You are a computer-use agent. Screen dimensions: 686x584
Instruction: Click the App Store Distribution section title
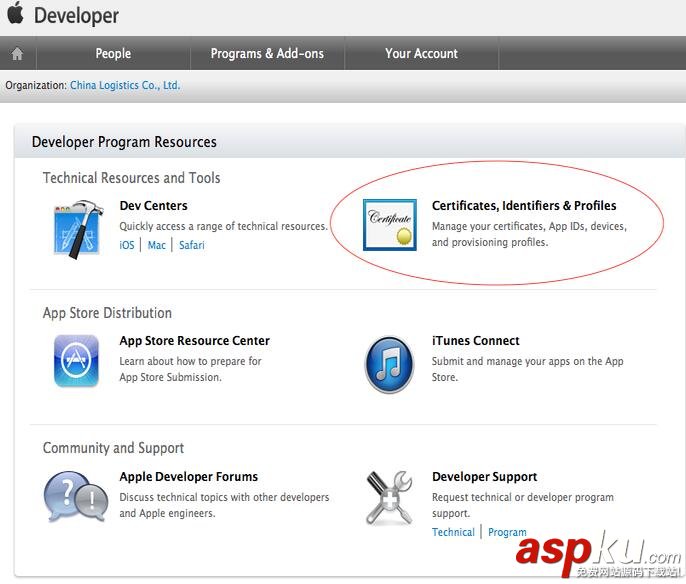107,313
